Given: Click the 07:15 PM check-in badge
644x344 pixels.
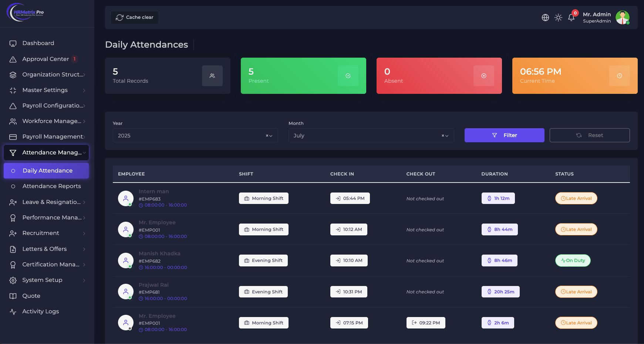Looking at the screenshot, I should click(349, 323).
